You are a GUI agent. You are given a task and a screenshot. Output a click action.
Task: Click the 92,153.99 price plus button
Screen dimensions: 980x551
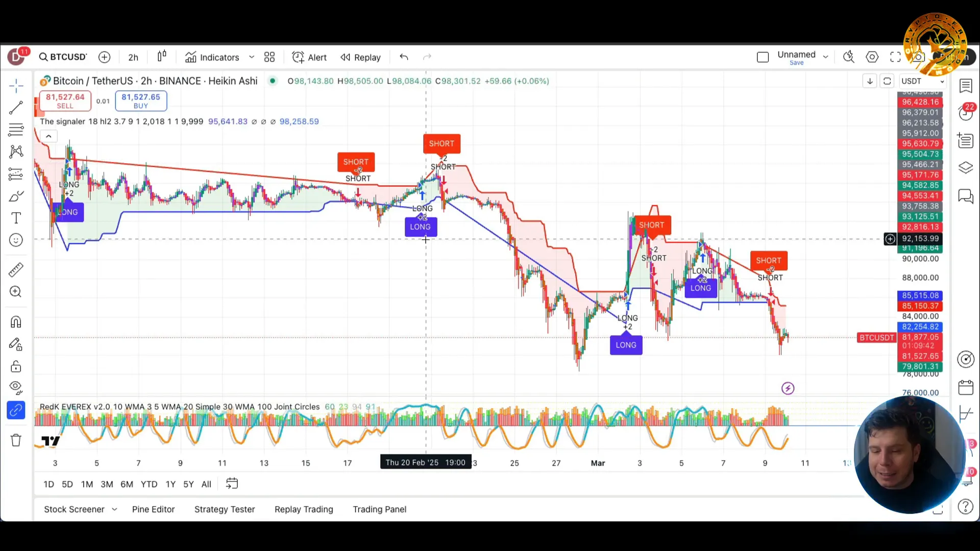click(x=890, y=239)
